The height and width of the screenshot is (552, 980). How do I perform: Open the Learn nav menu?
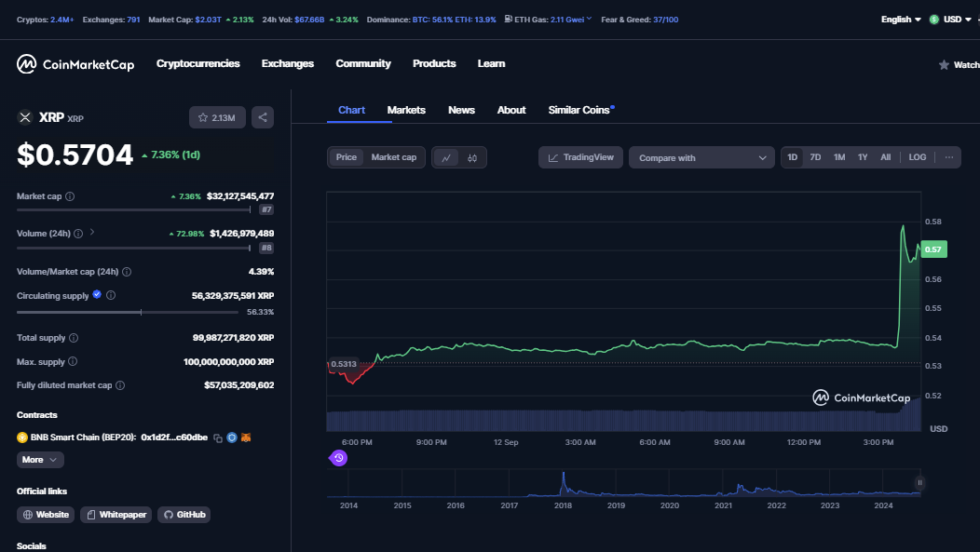pyautogui.click(x=491, y=63)
